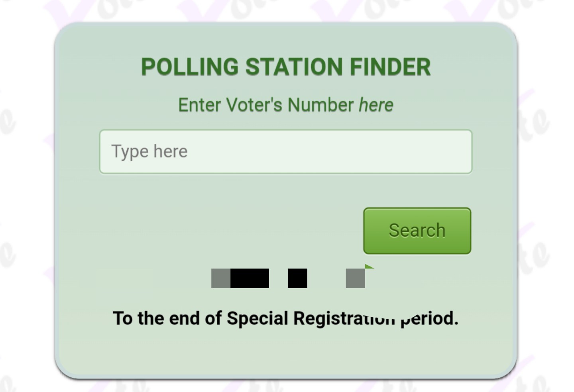Click the POLLING STATION FINDER heading

click(285, 67)
